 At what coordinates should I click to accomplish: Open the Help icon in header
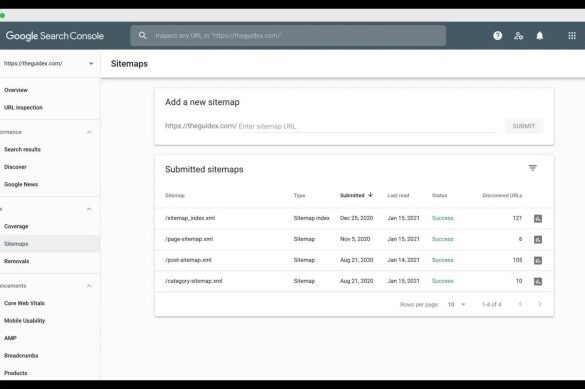click(497, 36)
